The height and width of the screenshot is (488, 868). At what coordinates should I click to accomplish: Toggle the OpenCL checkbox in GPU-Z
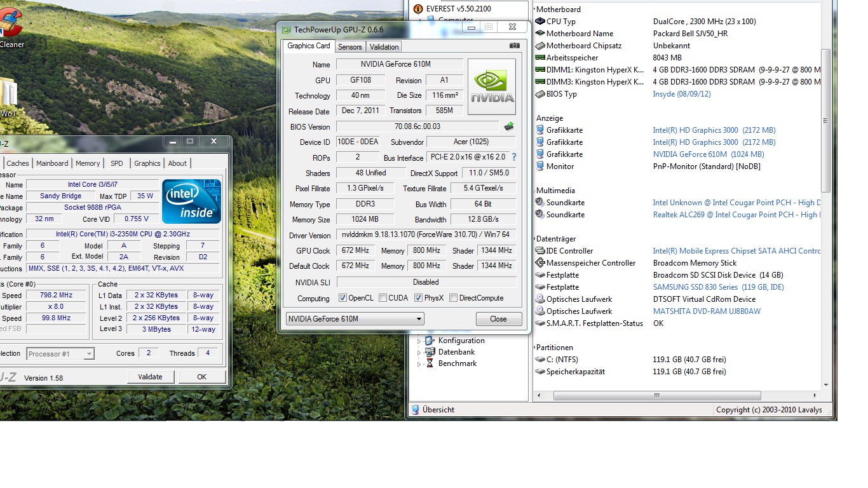342,298
